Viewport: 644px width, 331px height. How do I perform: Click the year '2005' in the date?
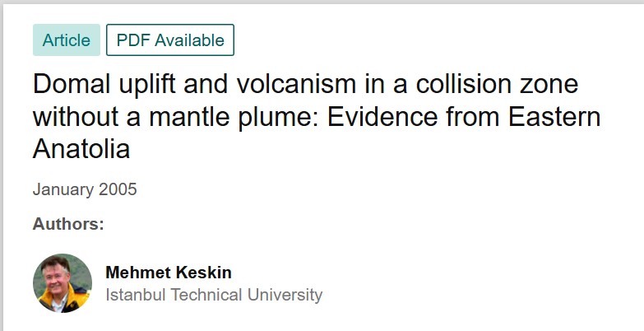118,189
